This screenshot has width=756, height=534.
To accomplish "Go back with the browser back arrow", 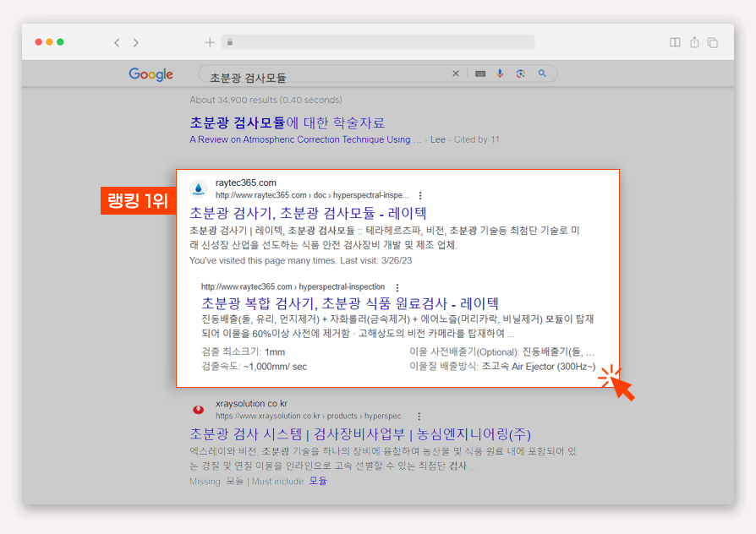I will [x=117, y=43].
